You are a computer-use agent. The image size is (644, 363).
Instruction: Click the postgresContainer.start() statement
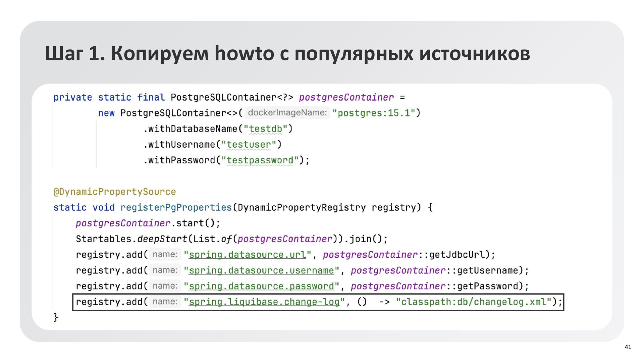click(x=148, y=223)
